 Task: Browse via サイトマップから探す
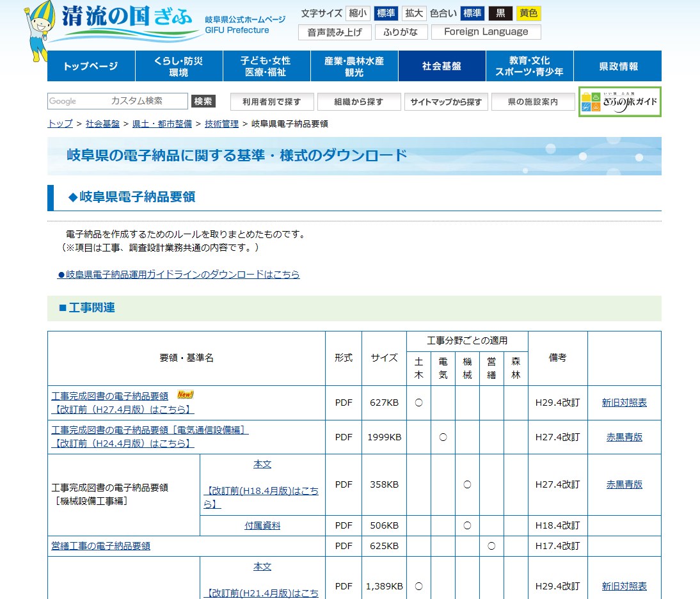(x=446, y=102)
